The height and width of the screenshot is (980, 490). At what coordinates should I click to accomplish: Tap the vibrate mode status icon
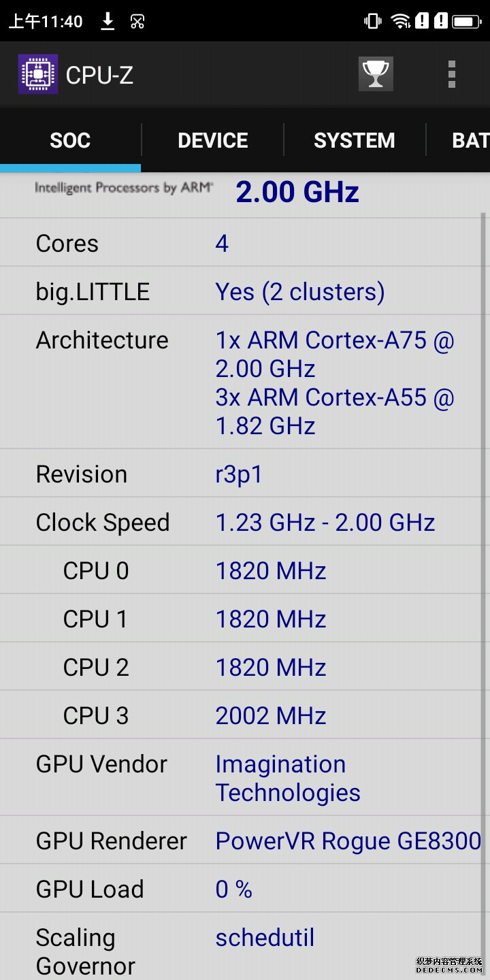tap(372, 21)
